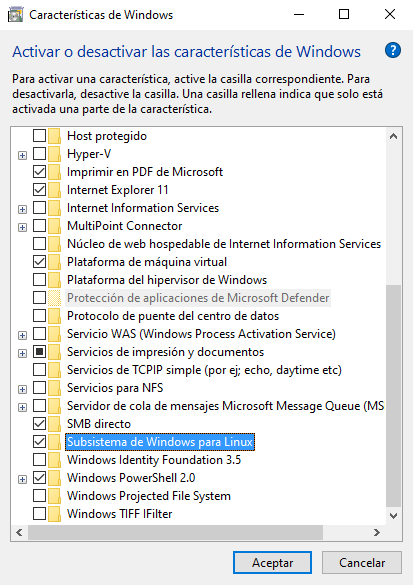The height and width of the screenshot is (585, 413).
Task: Click the folder icon next to SMB directo
Action: pos(54,423)
